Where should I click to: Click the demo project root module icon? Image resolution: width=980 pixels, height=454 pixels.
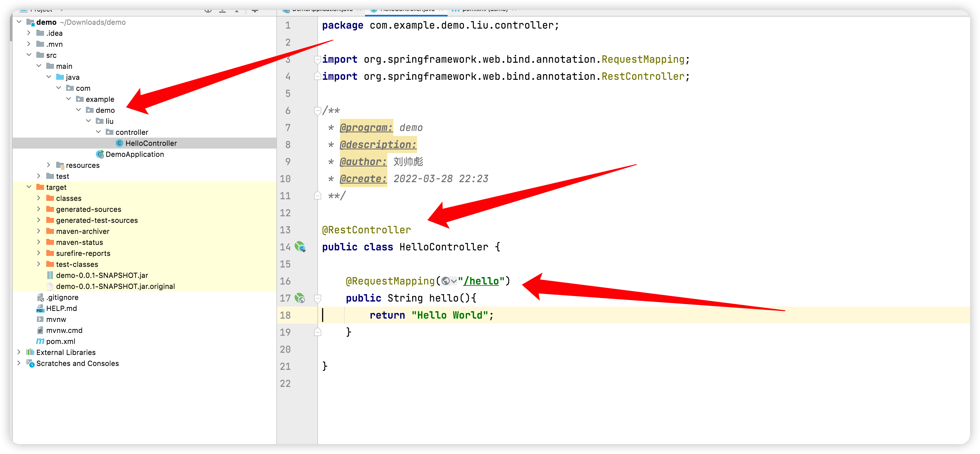(31, 23)
